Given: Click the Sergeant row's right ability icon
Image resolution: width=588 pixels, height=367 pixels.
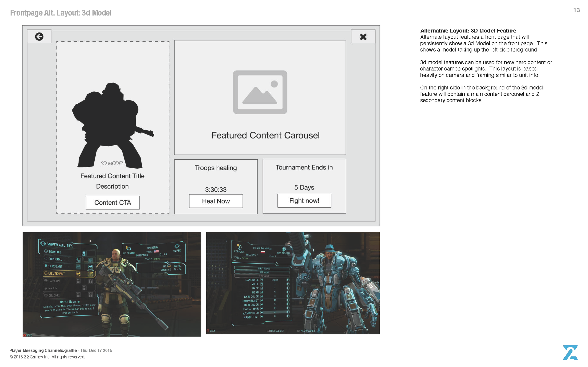Looking at the screenshot, I should 90,267.
